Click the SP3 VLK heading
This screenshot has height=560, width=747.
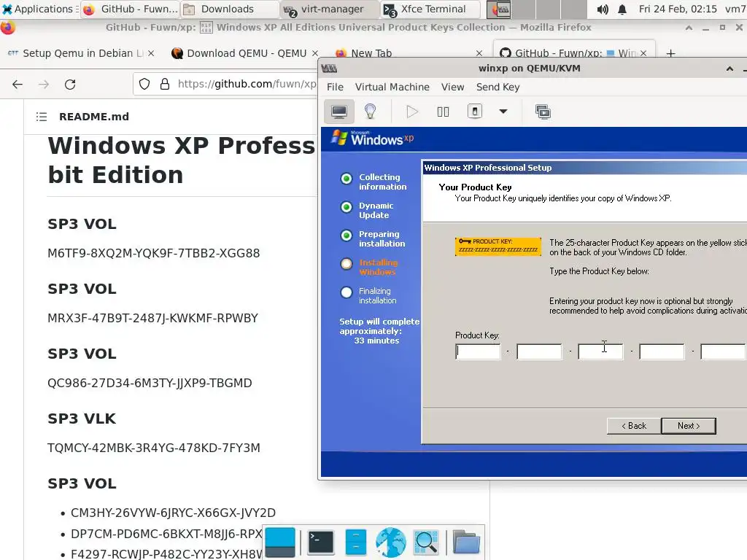tap(82, 419)
